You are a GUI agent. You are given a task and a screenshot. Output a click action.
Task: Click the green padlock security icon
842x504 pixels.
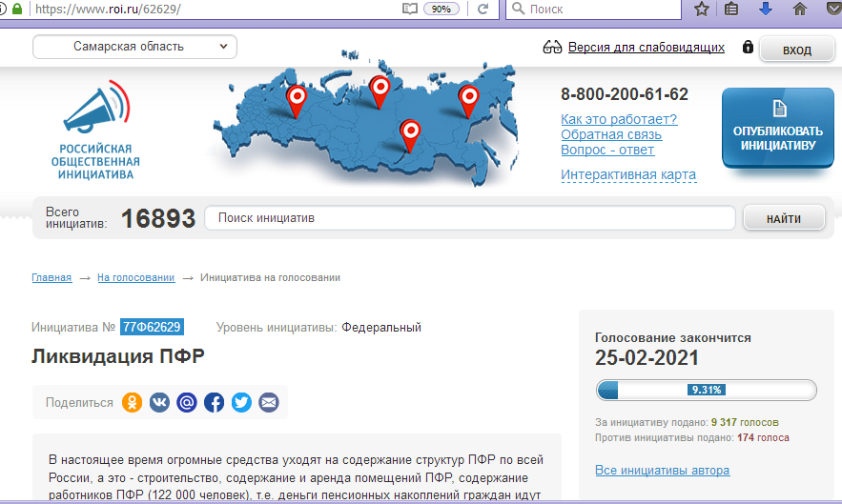17,9
